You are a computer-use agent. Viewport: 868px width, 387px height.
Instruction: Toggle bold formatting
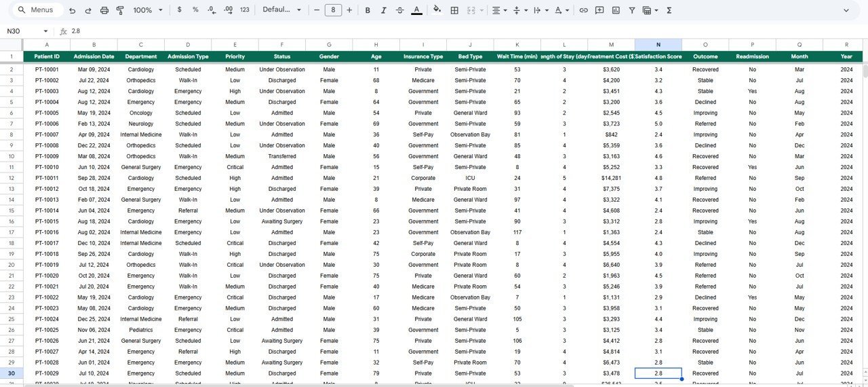tap(368, 10)
